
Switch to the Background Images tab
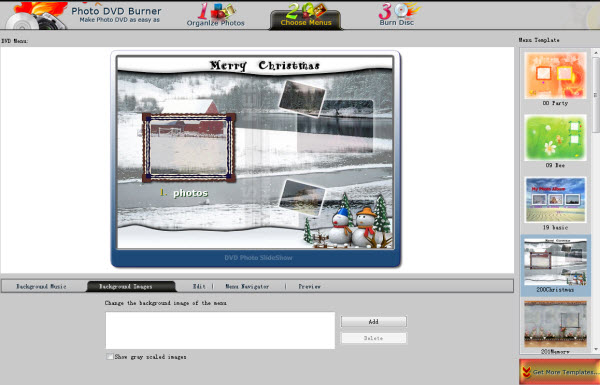pyautogui.click(x=130, y=286)
